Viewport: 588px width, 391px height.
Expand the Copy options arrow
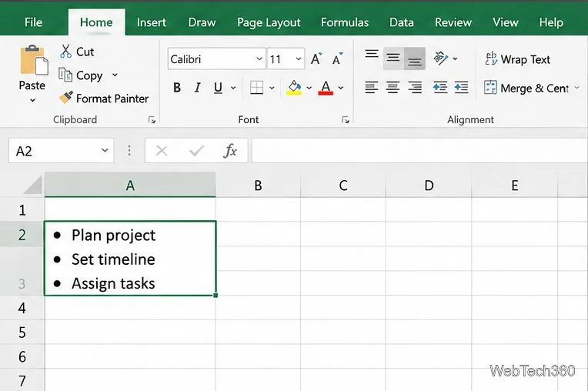[x=115, y=75]
